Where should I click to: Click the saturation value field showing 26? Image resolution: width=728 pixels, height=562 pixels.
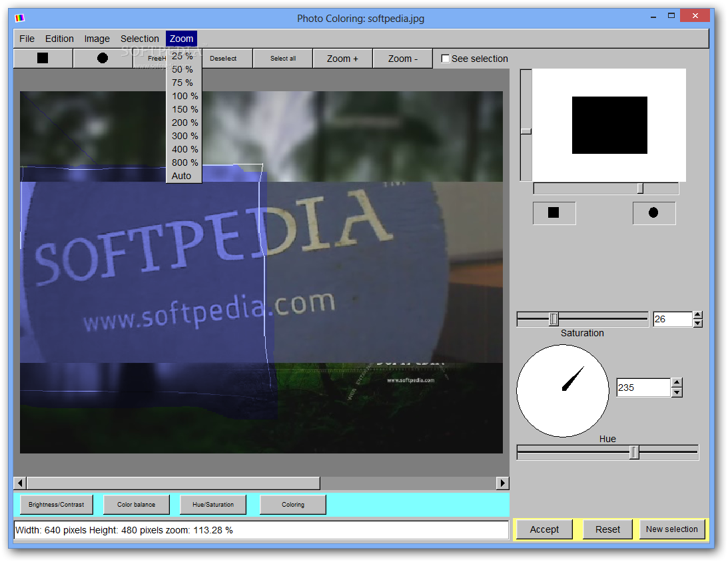click(x=673, y=319)
